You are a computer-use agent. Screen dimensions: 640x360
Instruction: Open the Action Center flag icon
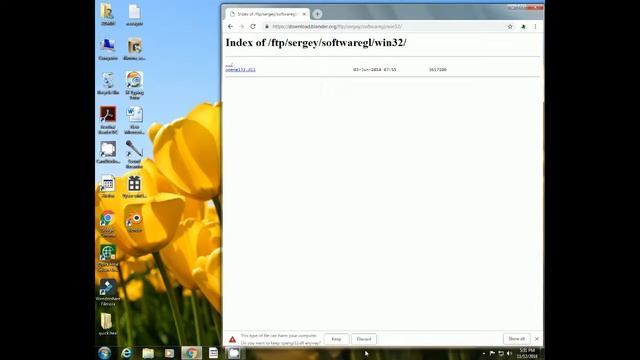coord(492,353)
